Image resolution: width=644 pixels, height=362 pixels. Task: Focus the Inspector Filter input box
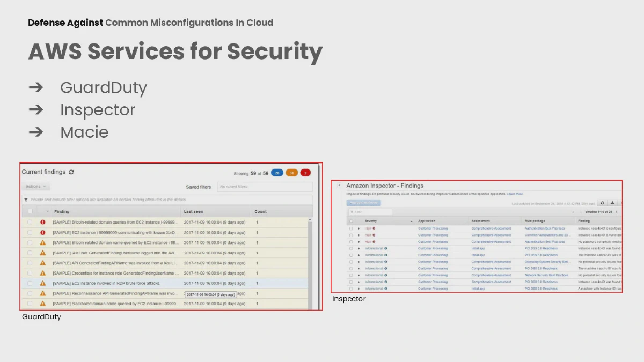[x=371, y=212]
